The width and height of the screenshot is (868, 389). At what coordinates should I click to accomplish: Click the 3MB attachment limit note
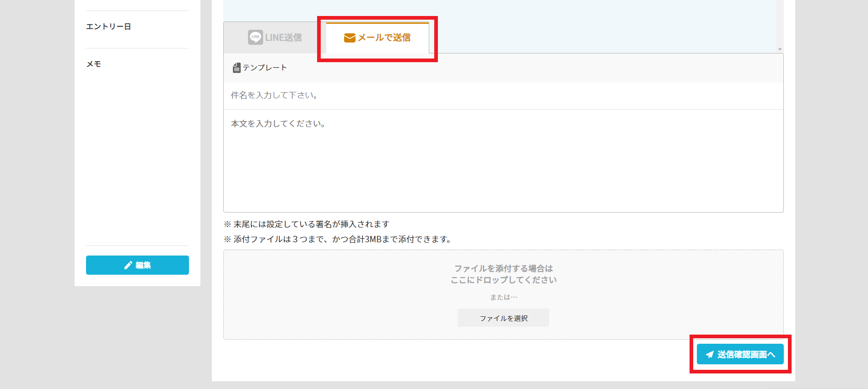338,240
